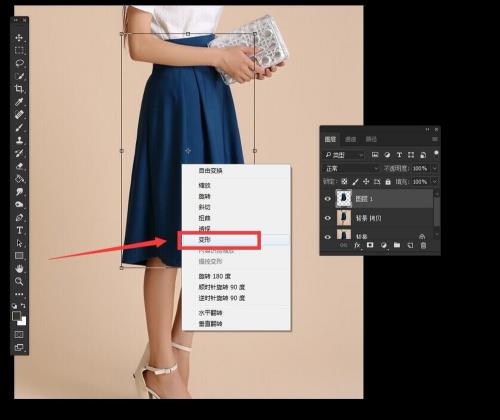The width and height of the screenshot is (500, 420).
Task: Select the Zoom tool
Action: coord(19,281)
